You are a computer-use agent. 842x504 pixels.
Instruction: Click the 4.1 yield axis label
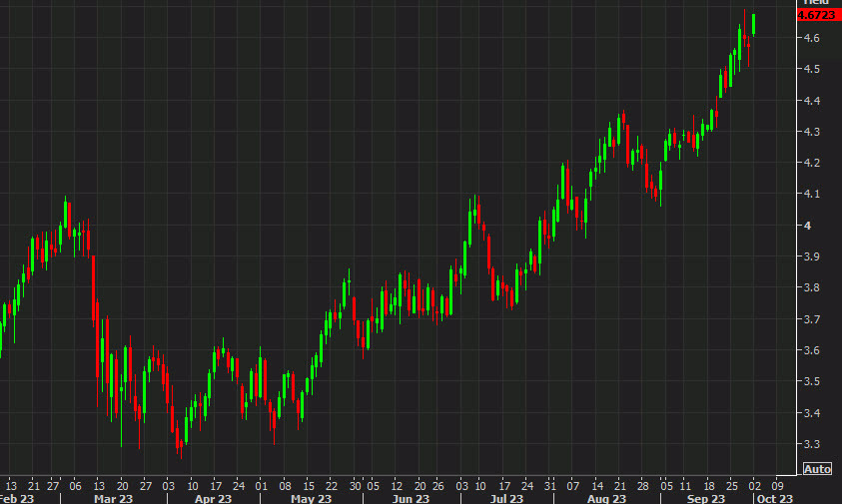[811, 194]
